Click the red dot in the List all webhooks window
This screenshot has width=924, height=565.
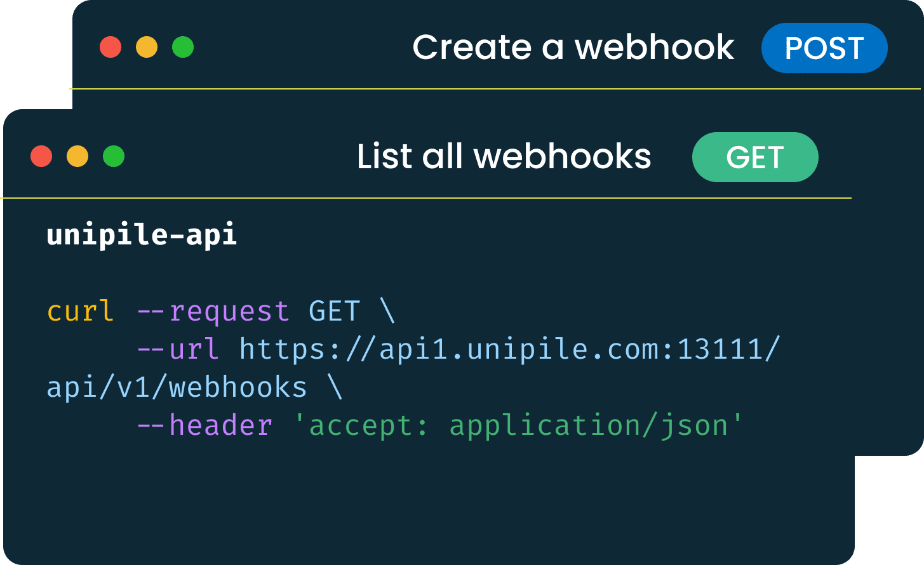42,157
